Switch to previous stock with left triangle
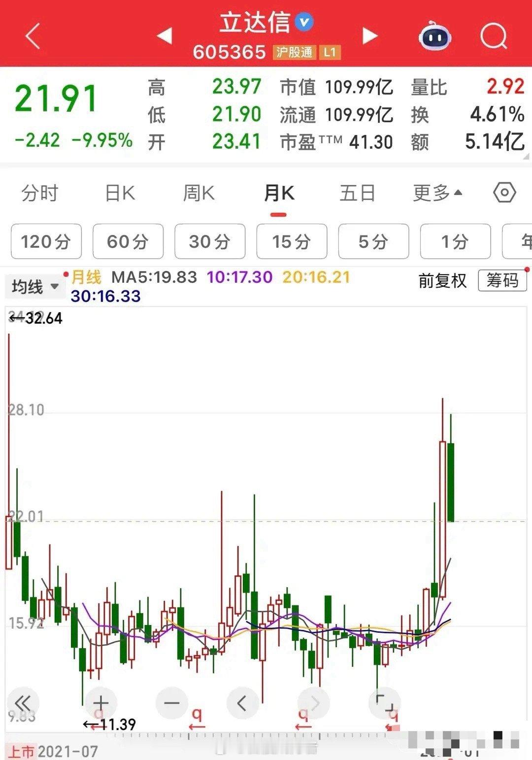The height and width of the screenshot is (760, 532). pyautogui.click(x=164, y=35)
